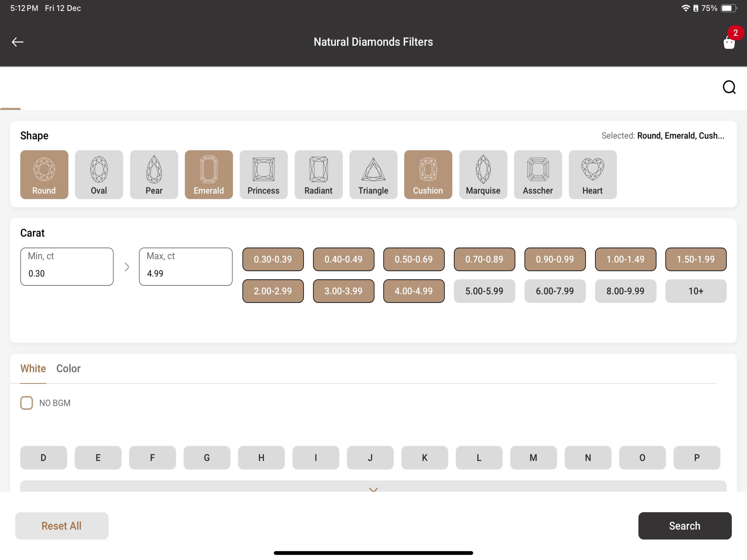Enable the 6.00-7.99 carat range
747x560 pixels.
[x=555, y=291]
